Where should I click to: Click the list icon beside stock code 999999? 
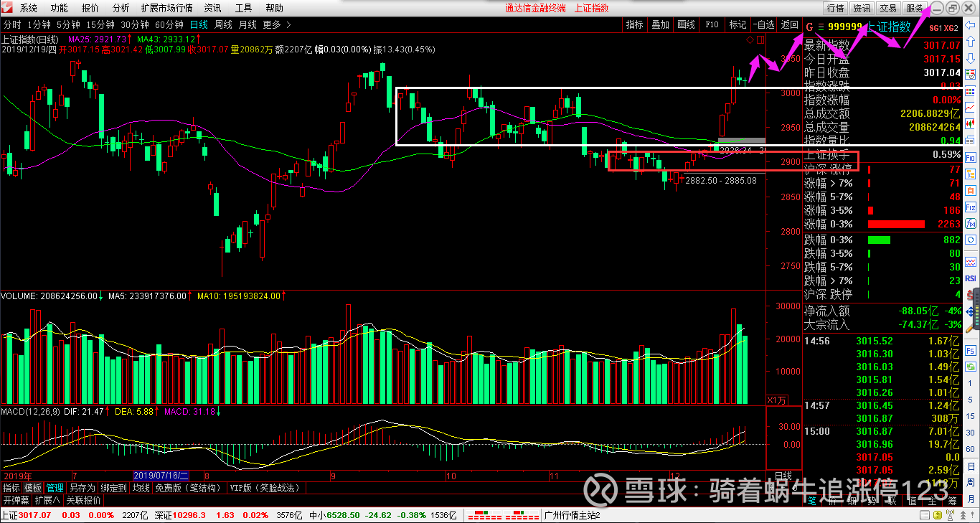click(x=821, y=27)
